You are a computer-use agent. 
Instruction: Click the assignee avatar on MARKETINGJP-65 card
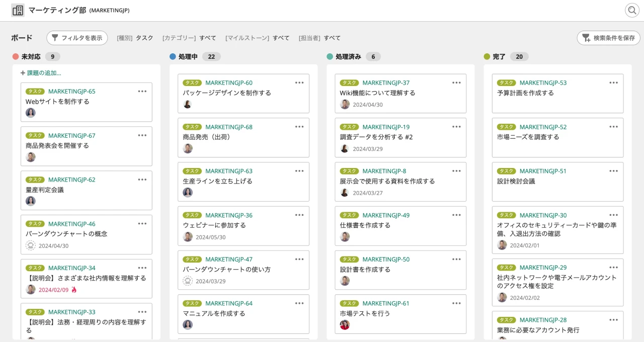(x=30, y=113)
